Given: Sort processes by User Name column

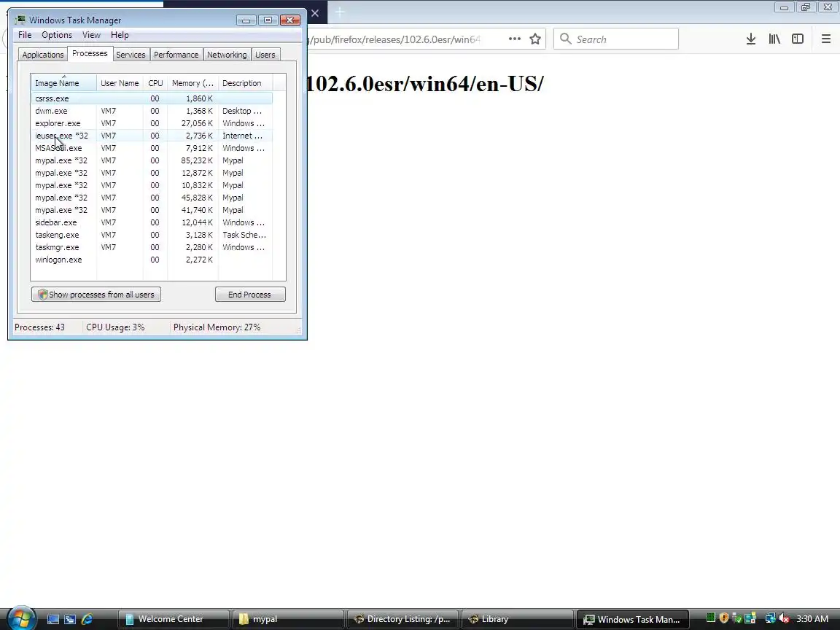Looking at the screenshot, I should (120, 83).
